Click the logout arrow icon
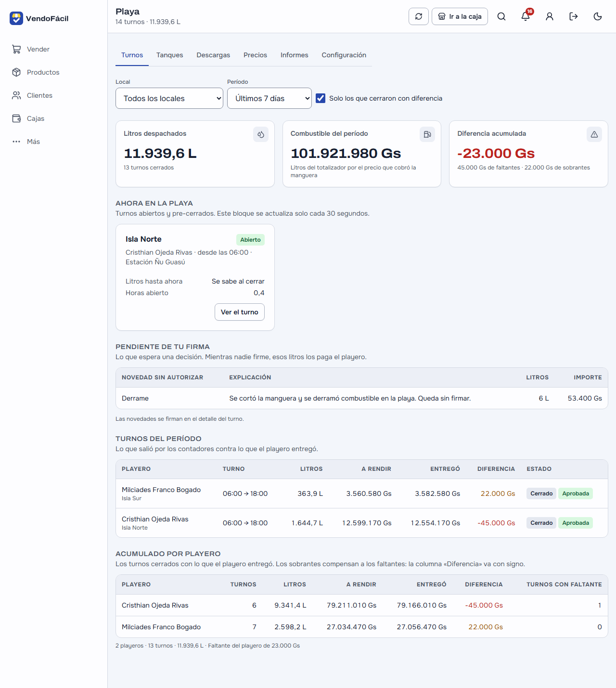 pos(574,16)
